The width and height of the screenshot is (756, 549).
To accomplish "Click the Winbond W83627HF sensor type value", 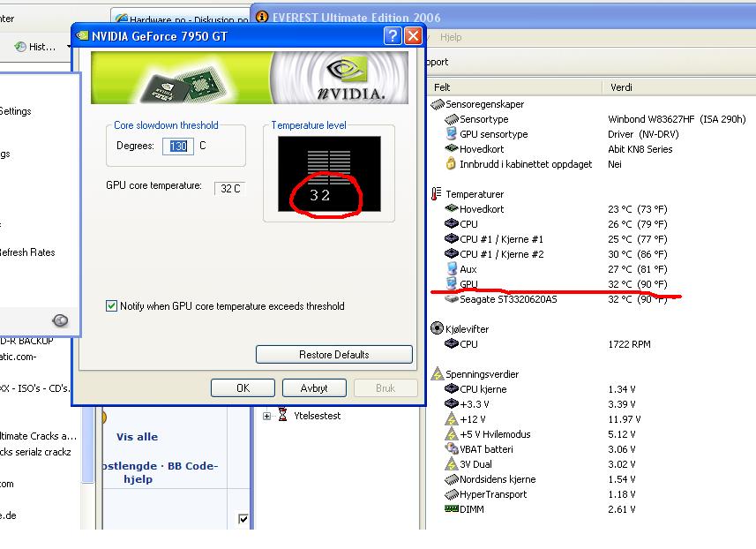I will click(677, 119).
